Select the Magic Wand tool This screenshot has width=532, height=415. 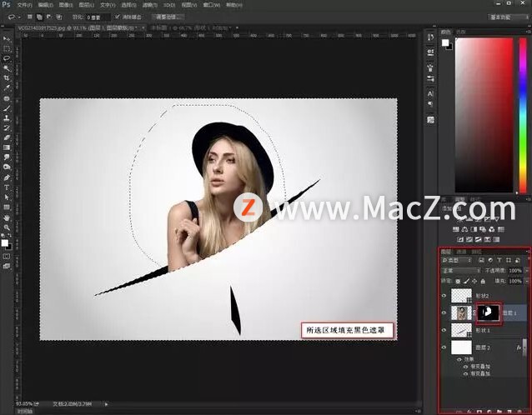click(x=7, y=68)
